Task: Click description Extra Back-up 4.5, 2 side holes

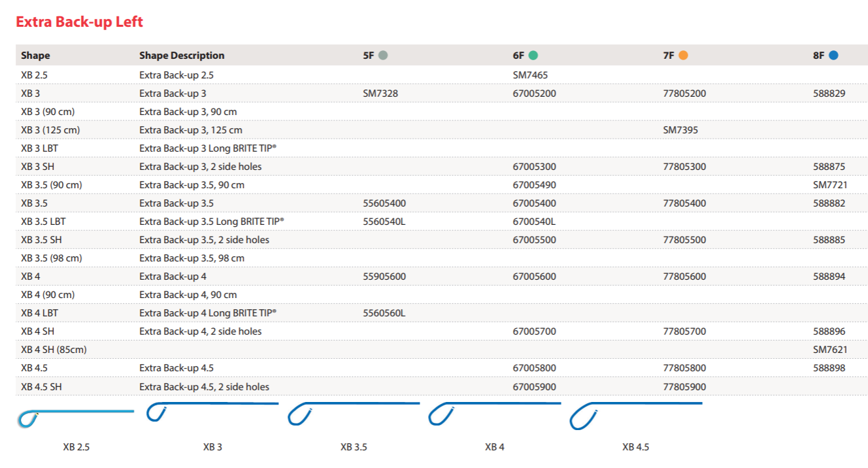Action: point(204,387)
